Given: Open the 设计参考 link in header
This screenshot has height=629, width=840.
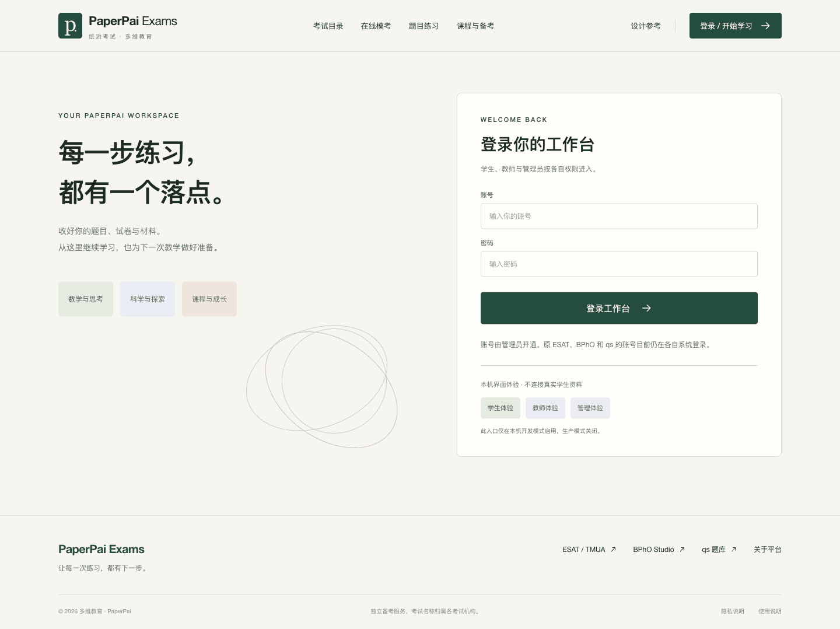Looking at the screenshot, I should (x=646, y=26).
